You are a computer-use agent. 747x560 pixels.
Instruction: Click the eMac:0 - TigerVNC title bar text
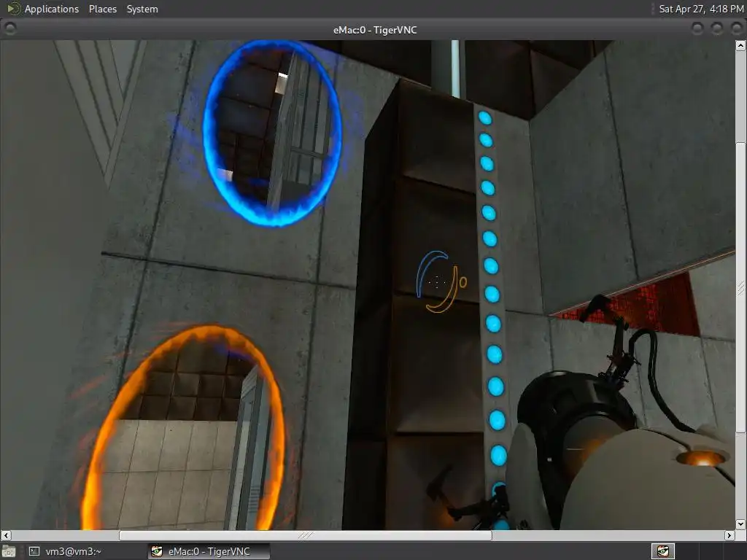375,30
